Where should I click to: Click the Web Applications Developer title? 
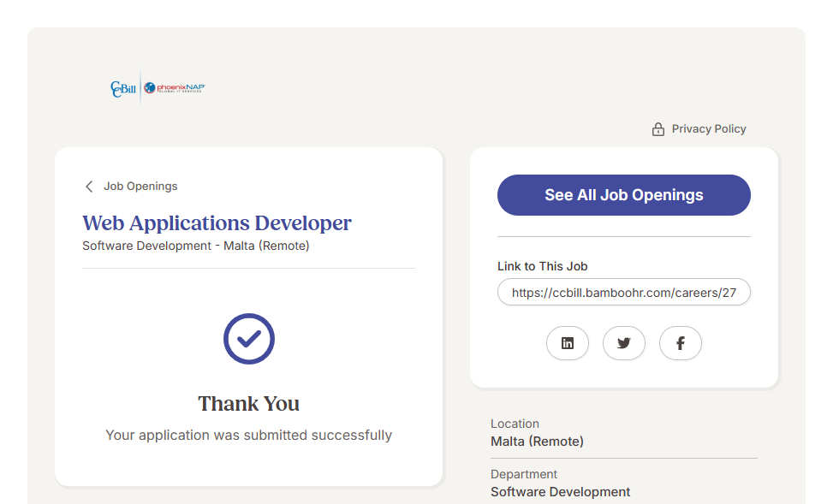pos(217,223)
